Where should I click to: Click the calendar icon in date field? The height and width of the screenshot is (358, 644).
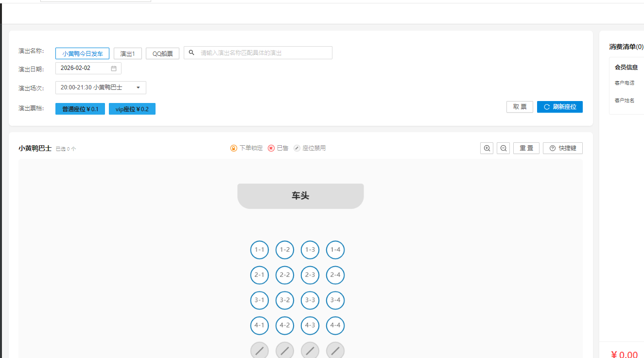point(114,68)
